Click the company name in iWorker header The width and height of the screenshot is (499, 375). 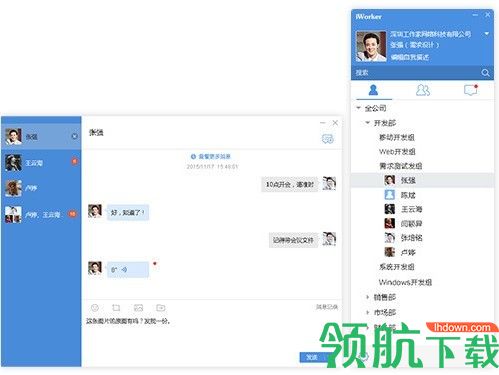(x=431, y=34)
